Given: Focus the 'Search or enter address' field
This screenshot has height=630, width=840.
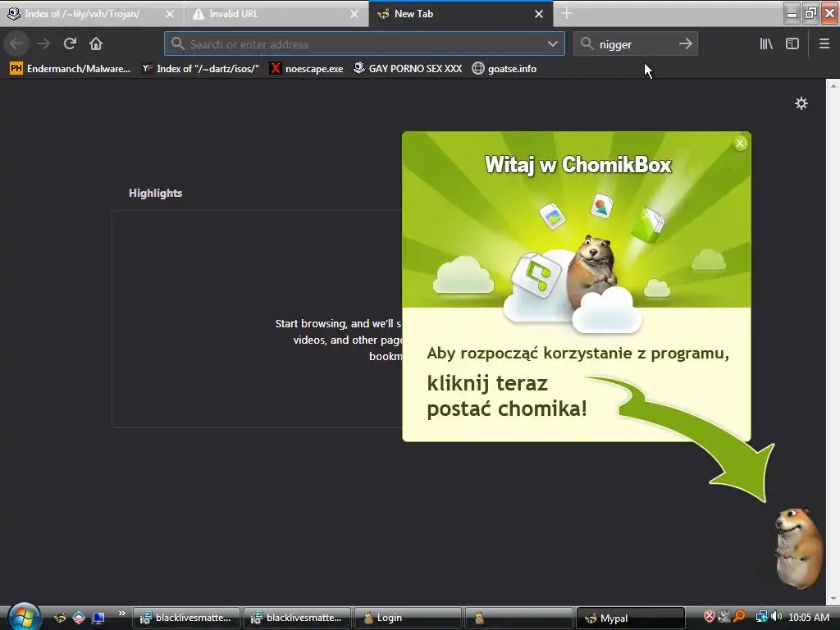Looking at the screenshot, I should pyautogui.click(x=364, y=44).
